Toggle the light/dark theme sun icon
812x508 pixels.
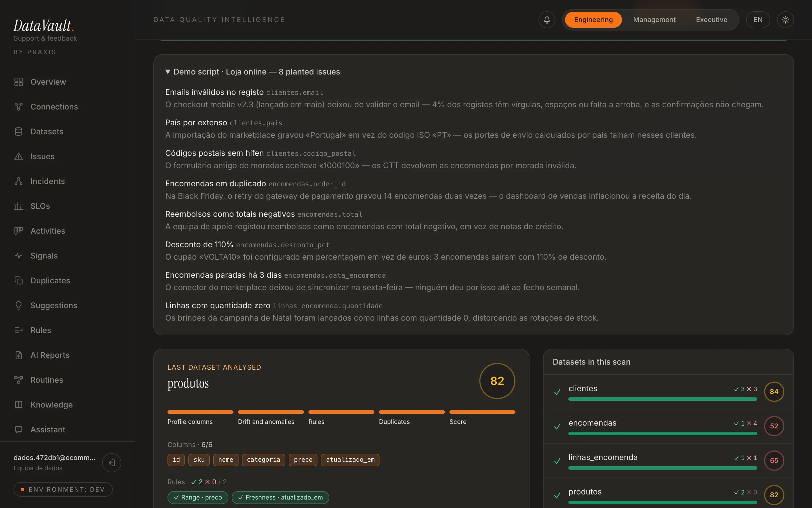click(x=785, y=20)
